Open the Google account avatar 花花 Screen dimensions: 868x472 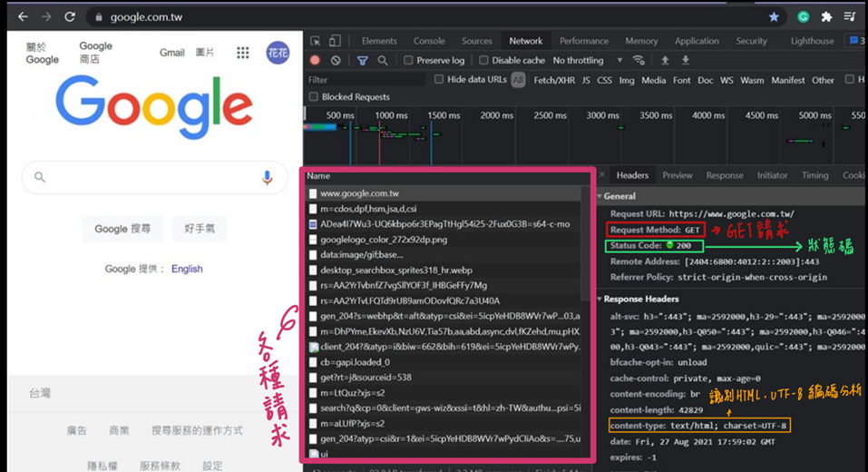coord(278,53)
